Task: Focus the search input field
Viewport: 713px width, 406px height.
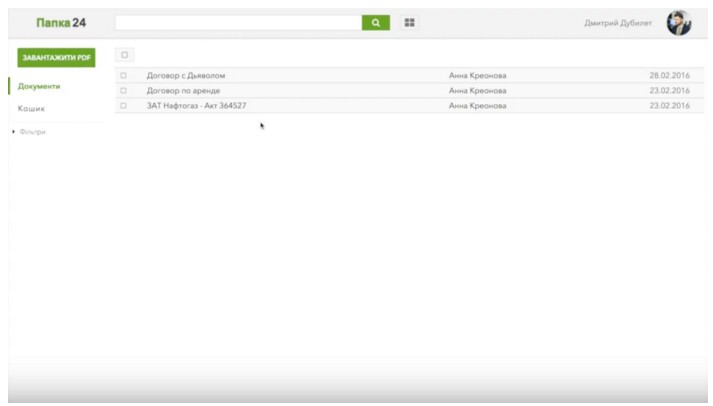Action: click(238, 22)
